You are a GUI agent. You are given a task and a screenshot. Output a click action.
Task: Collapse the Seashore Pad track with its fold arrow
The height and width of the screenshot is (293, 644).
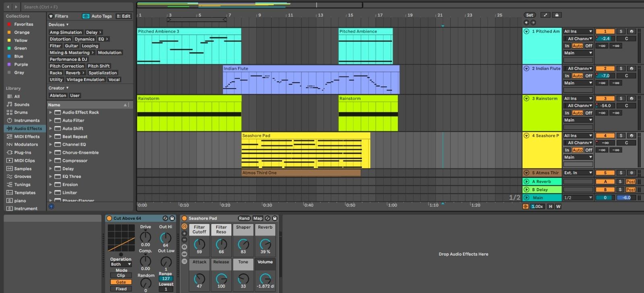(526, 136)
